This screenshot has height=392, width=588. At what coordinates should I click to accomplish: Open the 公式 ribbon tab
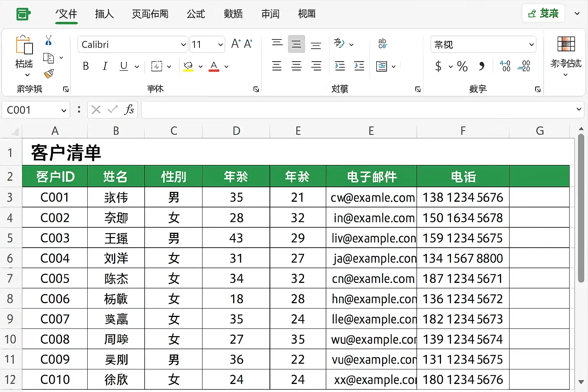[196, 14]
